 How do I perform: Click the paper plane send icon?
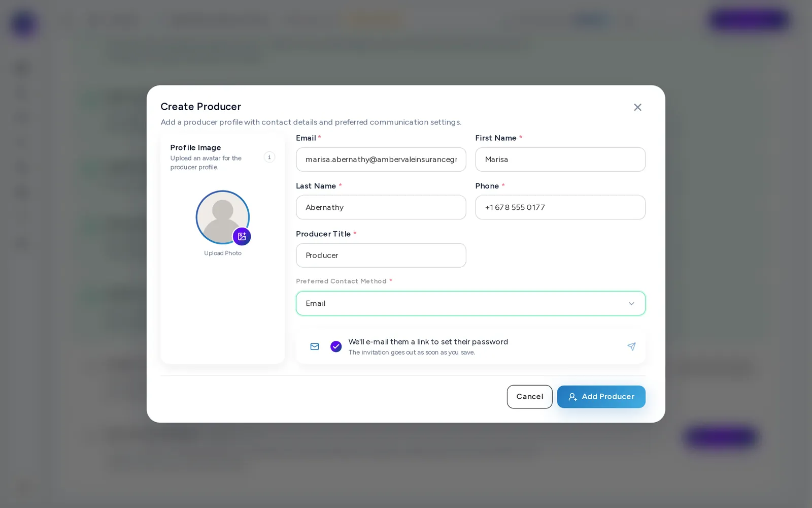tap(631, 346)
